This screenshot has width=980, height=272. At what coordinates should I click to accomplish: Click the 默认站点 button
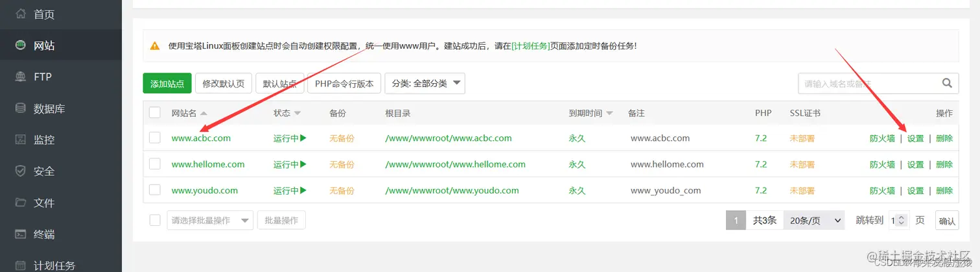point(280,83)
